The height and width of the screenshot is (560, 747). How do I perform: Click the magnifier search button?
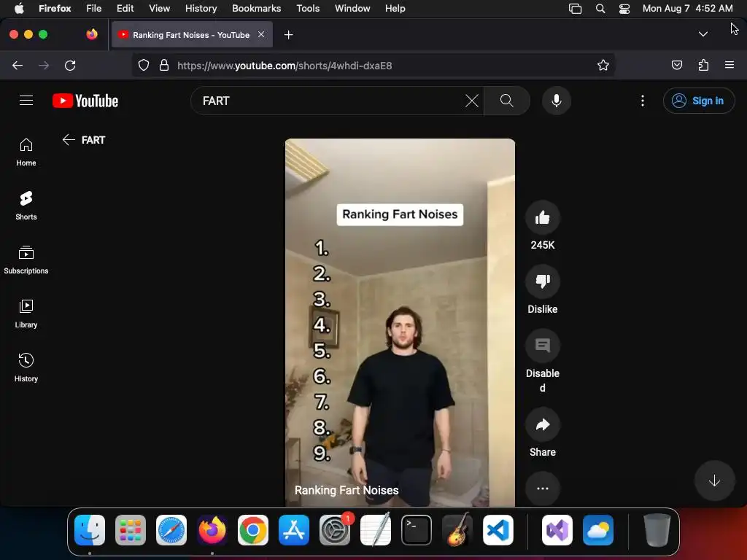[506, 101]
